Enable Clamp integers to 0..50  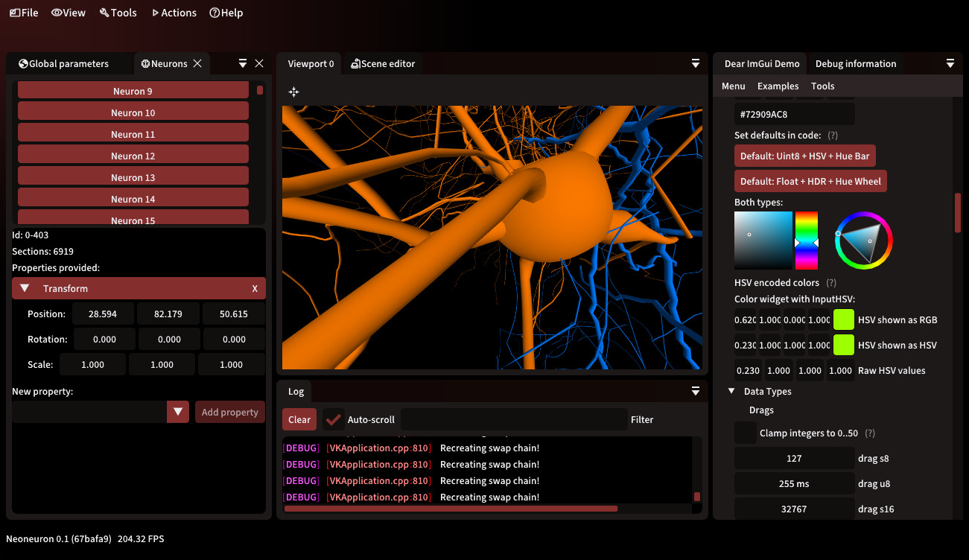[x=745, y=433]
